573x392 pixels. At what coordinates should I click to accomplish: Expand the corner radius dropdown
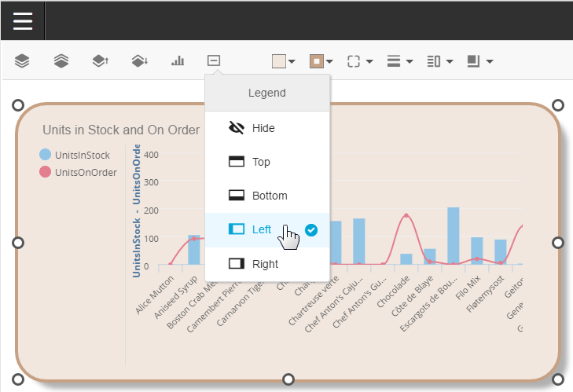pos(359,61)
